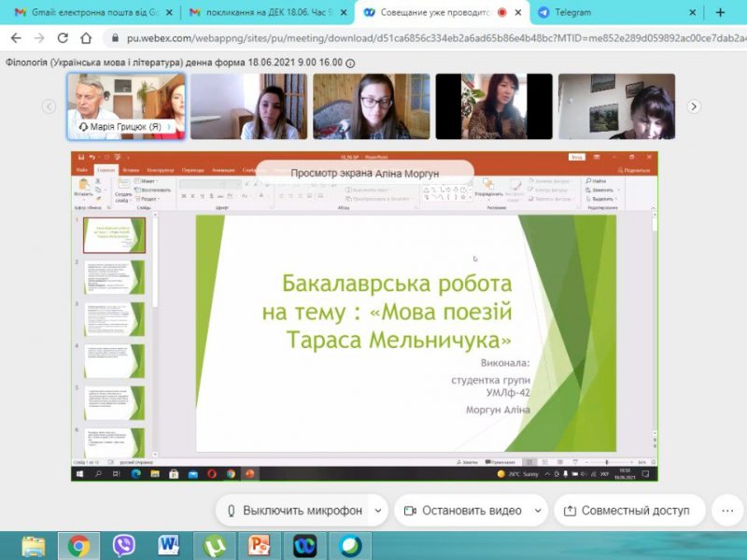Open microphone options dropdown arrow
747x560 pixels.
(378, 511)
